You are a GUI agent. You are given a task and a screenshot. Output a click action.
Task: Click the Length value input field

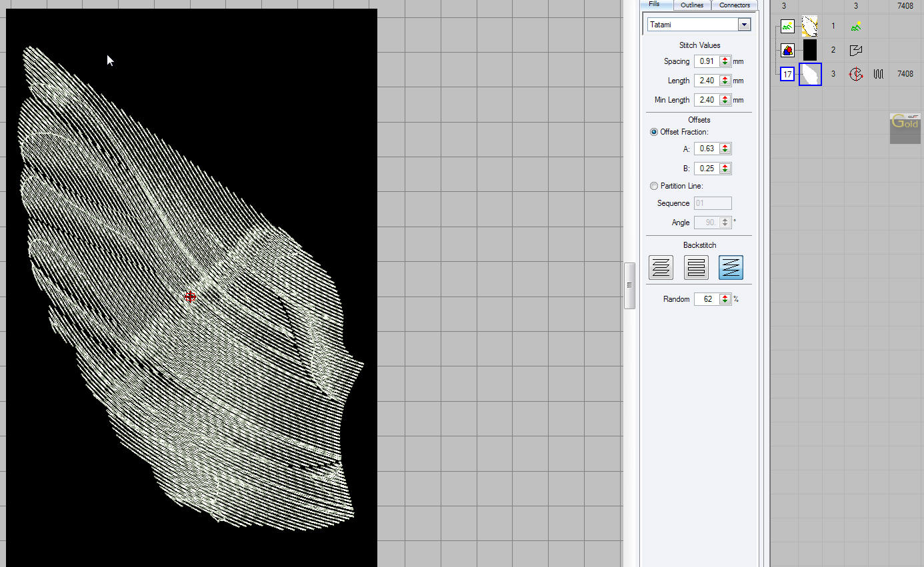706,81
